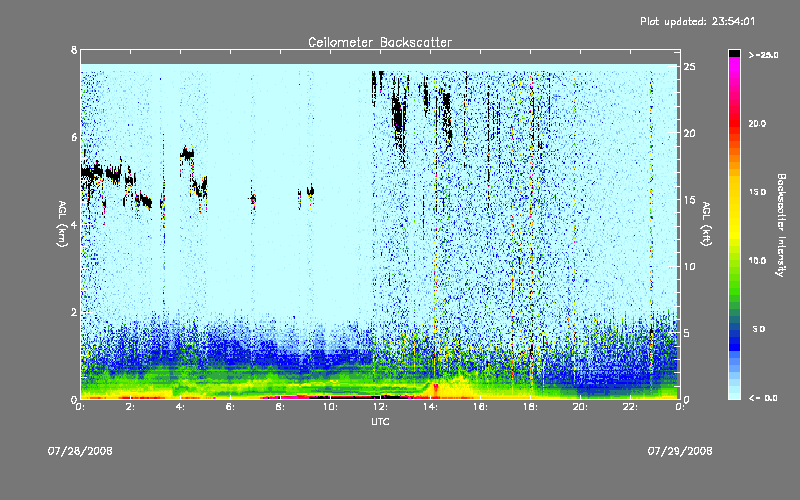800x500 pixels.
Task: Click the 4 km tick on the left axis
Action: [74, 224]
